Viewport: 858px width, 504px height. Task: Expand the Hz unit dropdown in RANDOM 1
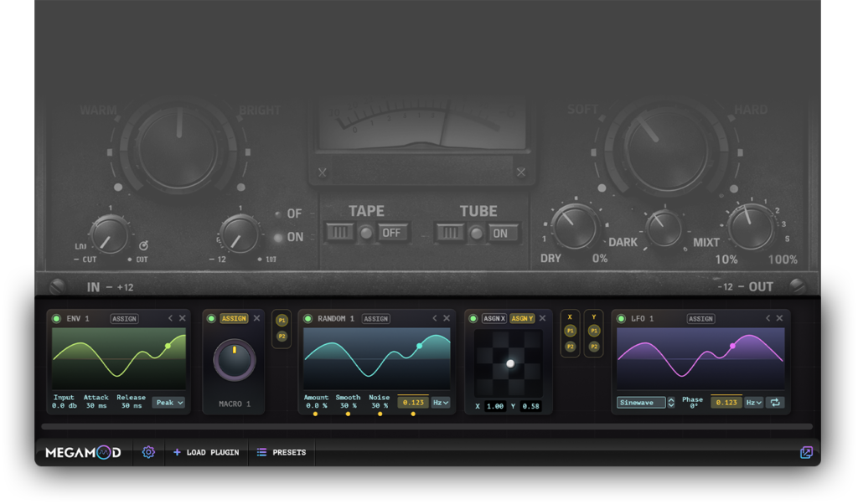pos(441,403)
